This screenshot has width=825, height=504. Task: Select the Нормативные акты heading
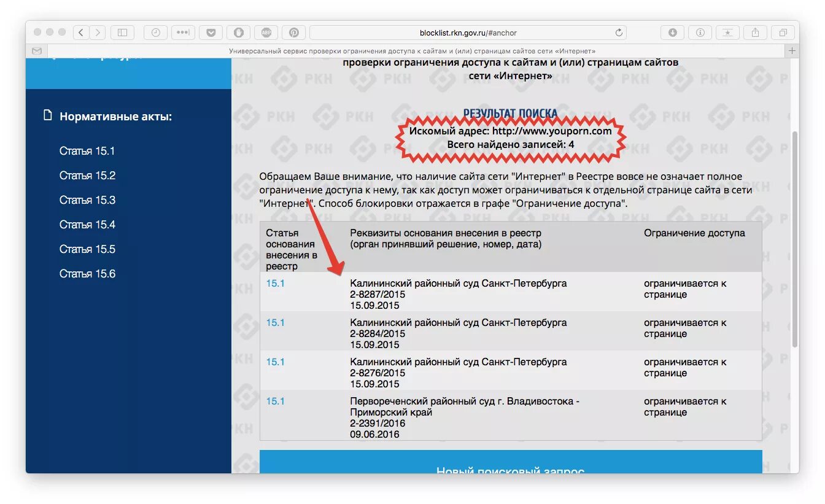[115, 117]
